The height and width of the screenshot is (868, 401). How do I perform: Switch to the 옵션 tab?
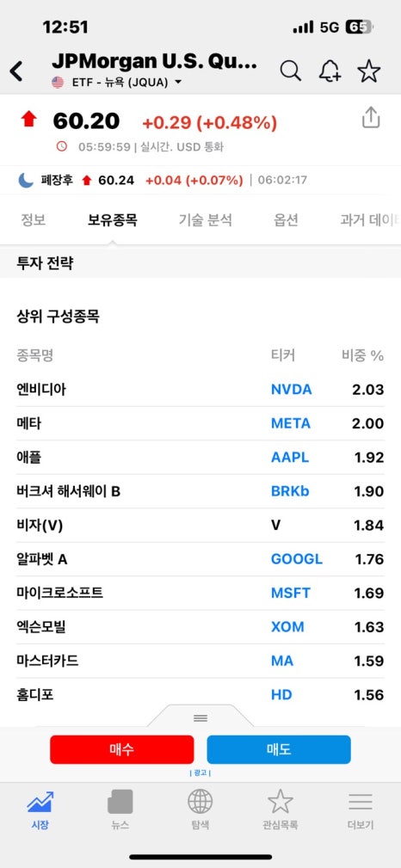286,219
